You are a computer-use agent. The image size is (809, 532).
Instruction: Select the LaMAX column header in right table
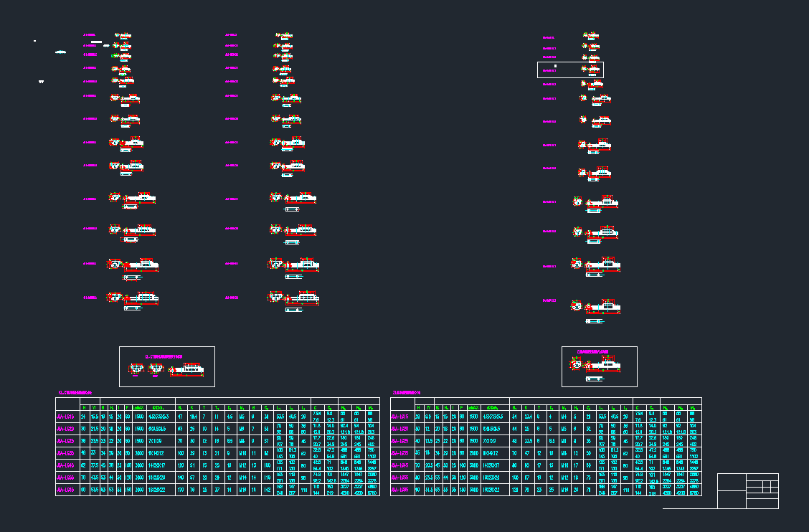(x=472, y=408)
